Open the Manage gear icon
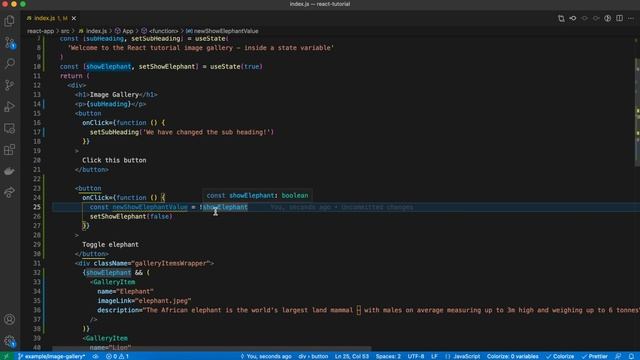The width and height of the screenshot is (640, 360). [x=9, y=341]
